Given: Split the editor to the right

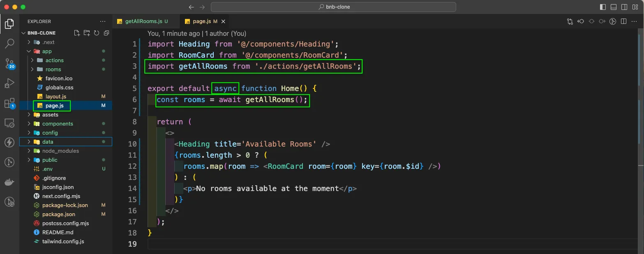Looking at the screenshot, I should [623, 21].
